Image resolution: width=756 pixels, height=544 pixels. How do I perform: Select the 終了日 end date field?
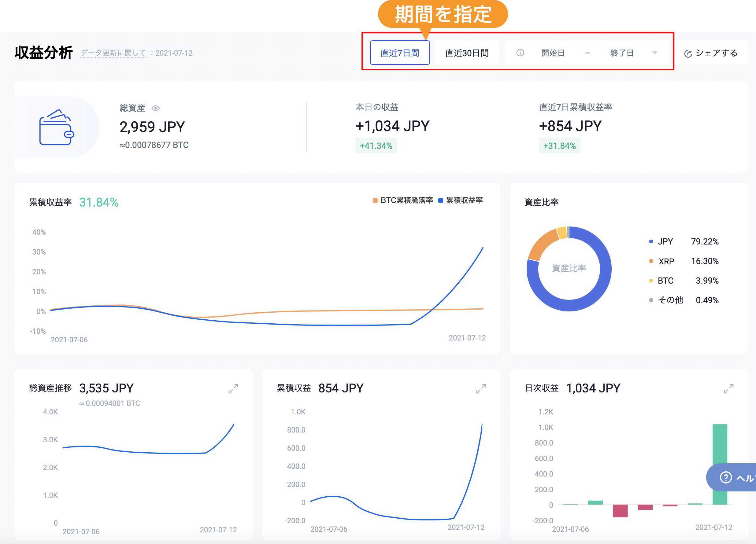pos(622,53)
